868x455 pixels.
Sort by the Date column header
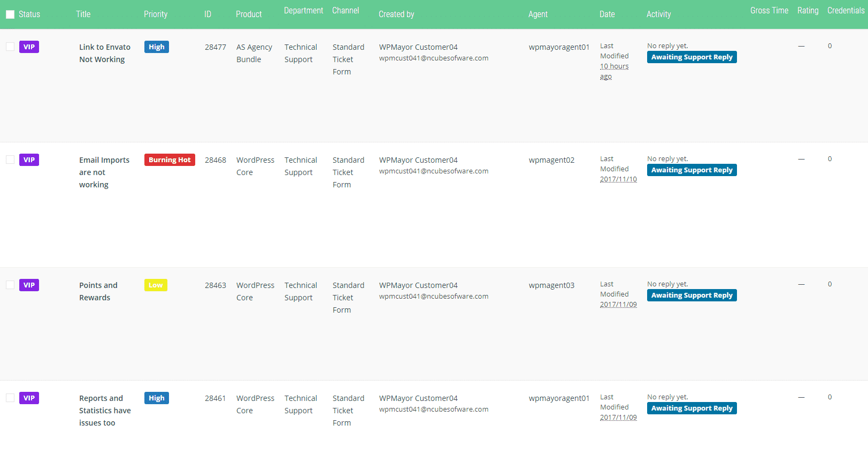(x=607, y=14)
